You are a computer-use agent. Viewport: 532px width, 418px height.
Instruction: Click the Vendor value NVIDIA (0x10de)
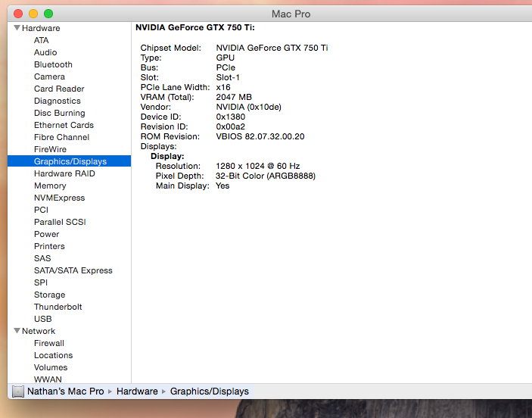pyautogui.click(x=249, y=107)
